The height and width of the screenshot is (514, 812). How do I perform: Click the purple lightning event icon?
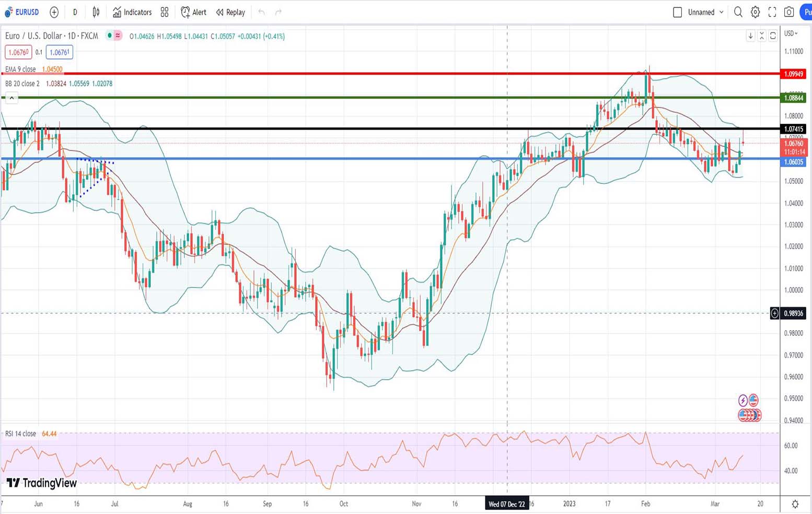pos(743,401)
